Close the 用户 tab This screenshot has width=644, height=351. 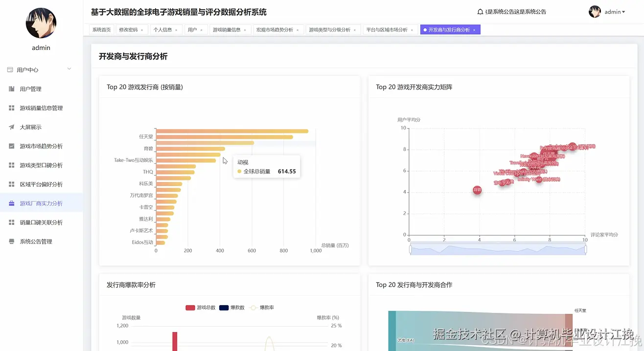coord(201,30)
